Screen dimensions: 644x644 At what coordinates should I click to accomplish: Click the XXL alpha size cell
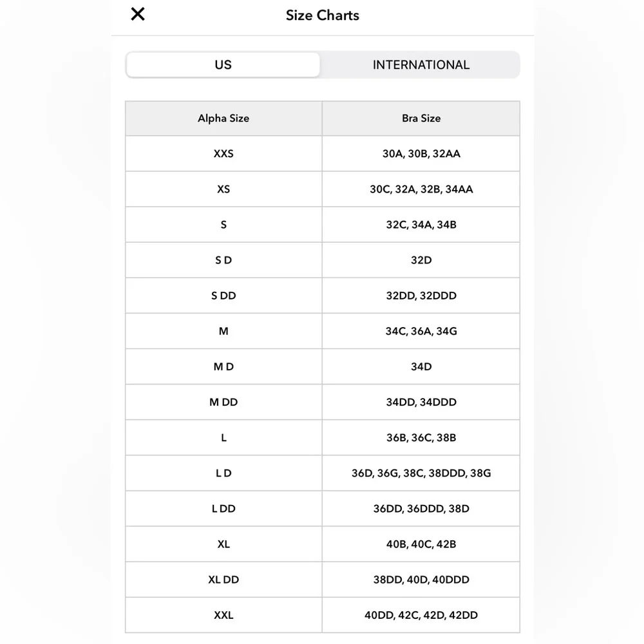pos(223,615)
